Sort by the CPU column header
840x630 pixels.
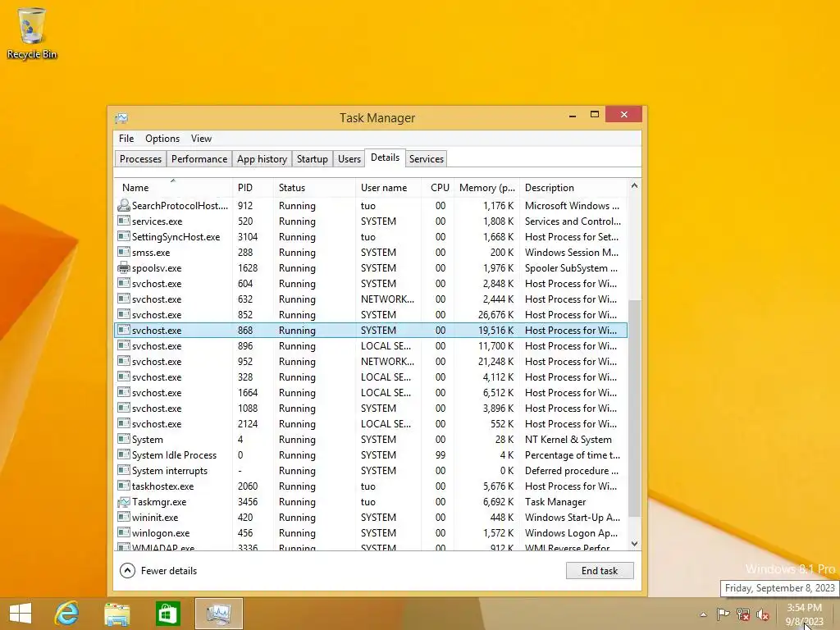438,188
